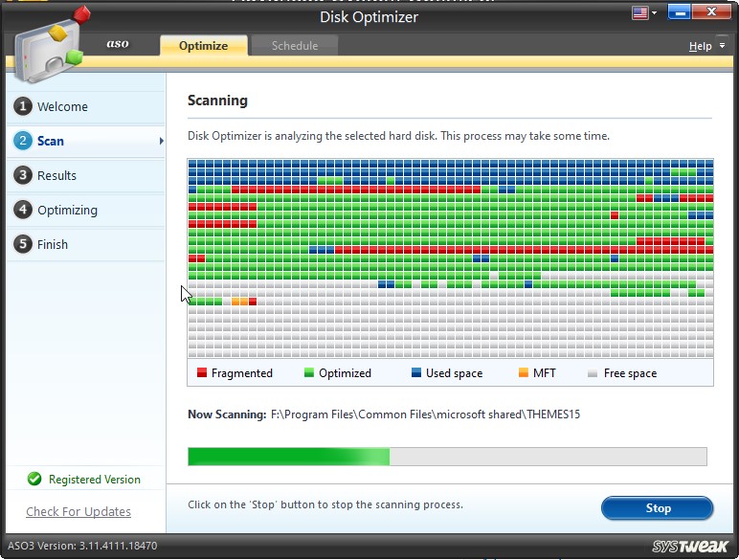Click the Disk Optimizer drive logo icon
The height and width of the screenshot is (560, 739).
pos(51,46)
